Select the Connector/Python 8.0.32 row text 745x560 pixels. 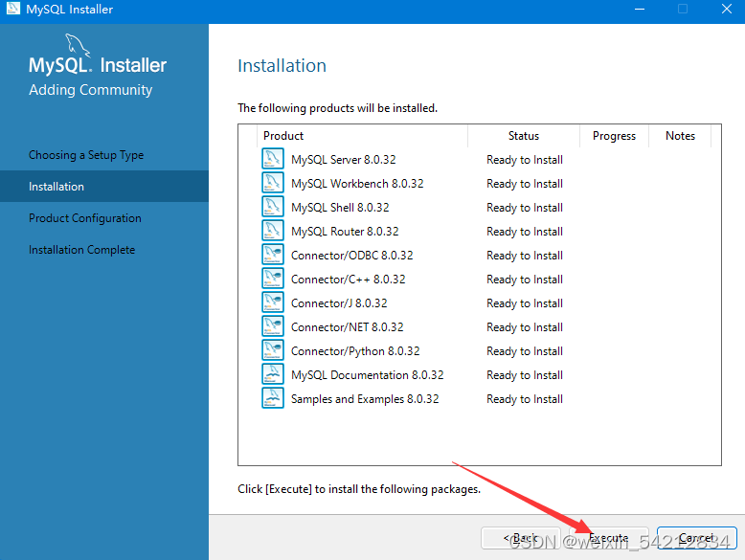tap(355, 351)
